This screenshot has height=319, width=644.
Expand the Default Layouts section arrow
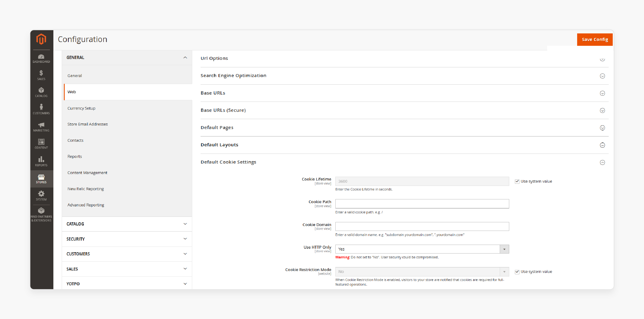(602, 145)
